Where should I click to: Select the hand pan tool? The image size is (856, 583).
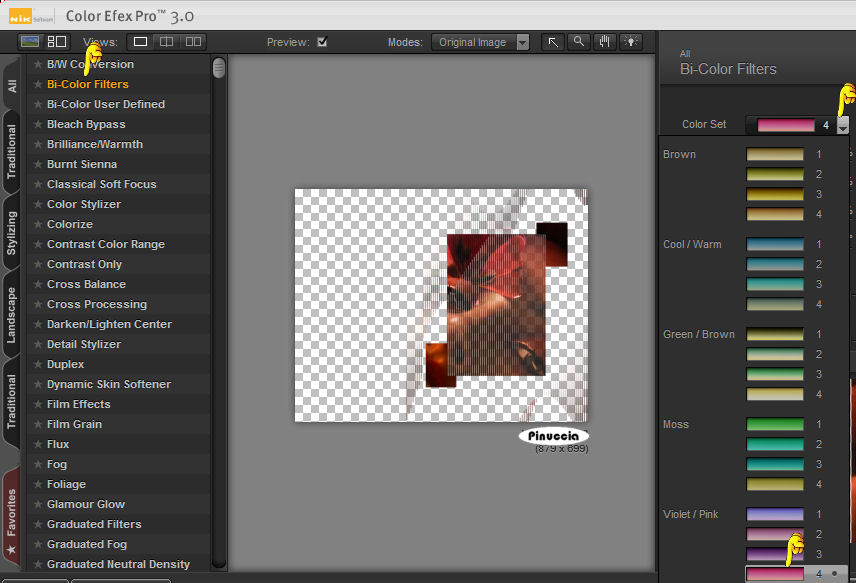pos(604,42)
